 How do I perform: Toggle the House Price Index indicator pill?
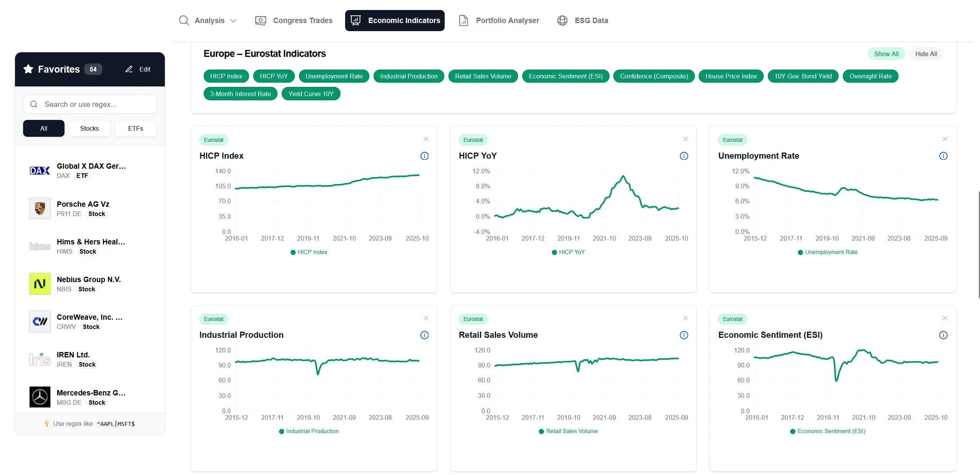[730, 76]
